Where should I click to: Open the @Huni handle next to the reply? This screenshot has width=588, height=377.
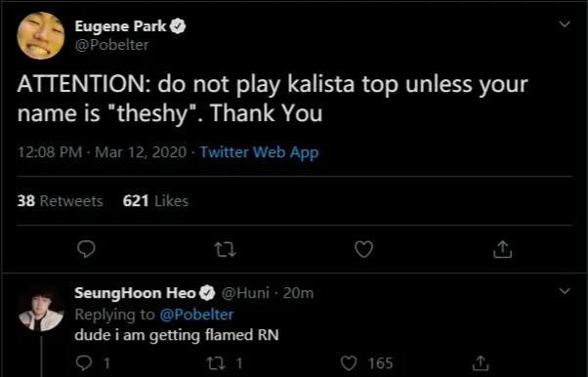click(x=245, y=293)
